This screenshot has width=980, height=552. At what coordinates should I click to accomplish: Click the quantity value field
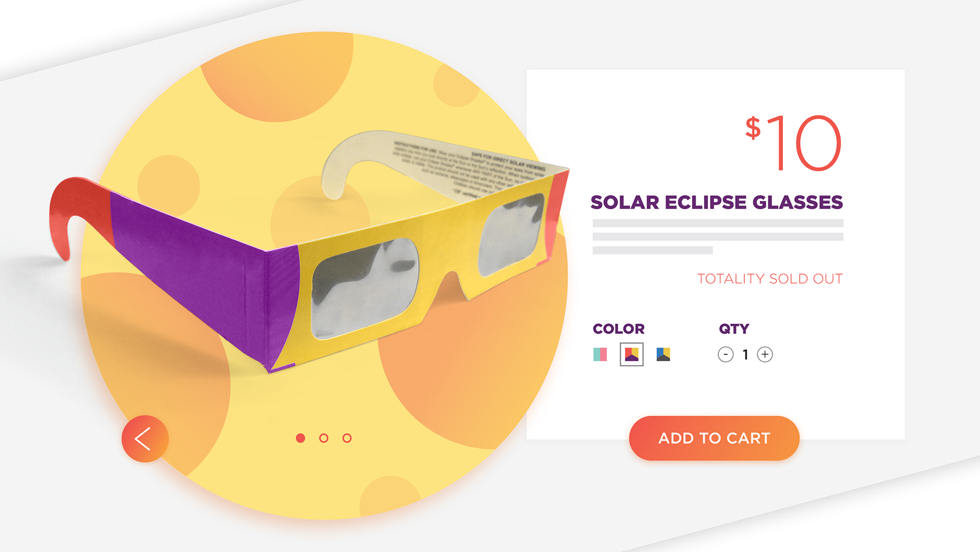(745, 355)
